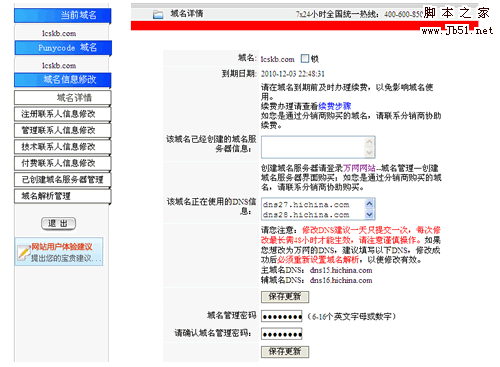Open 付费联系人信息修改 menu item
The height and width of the screenshot is (367, 500).
tap(63, 163)
